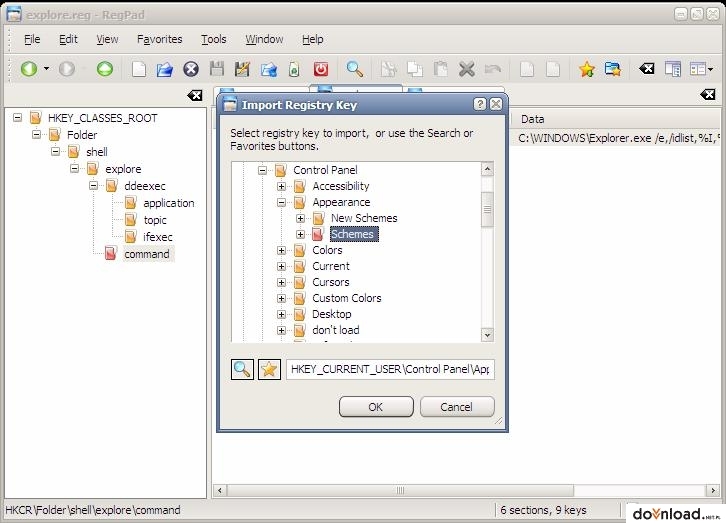
Task: Click the black delete-arrow toolbar icon
Action: coord(647,69)
